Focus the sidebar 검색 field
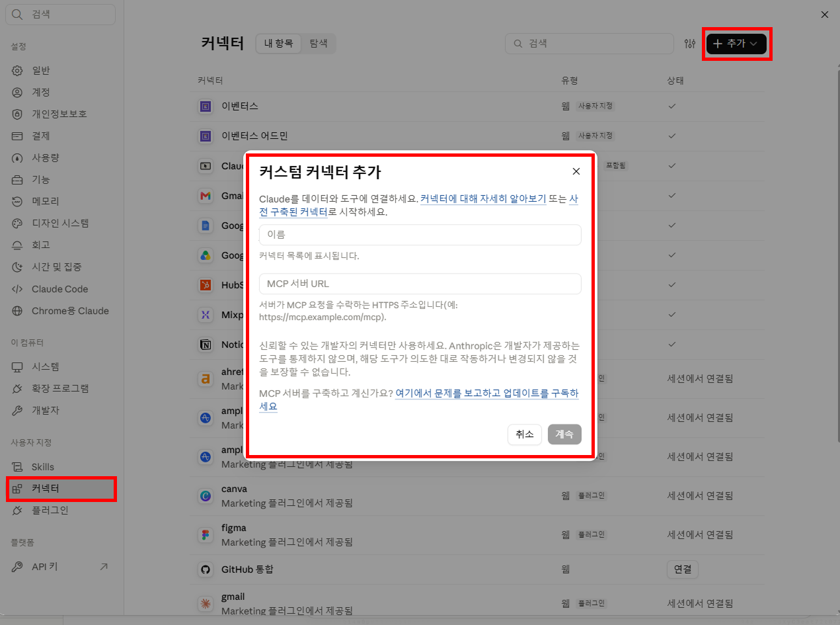Image resolution: width=840 pixels, height=625 pixels. pyautogui.click(x=61, y=15)
